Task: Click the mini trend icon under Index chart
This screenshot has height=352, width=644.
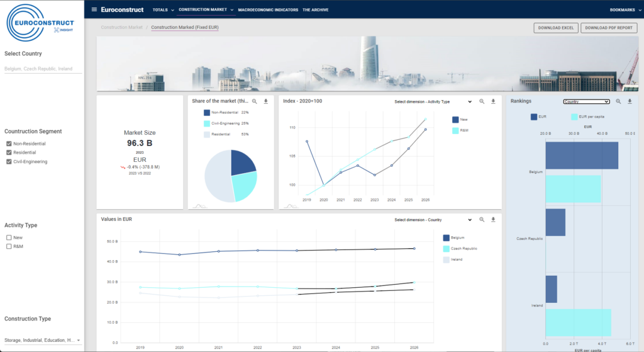Action: (291, 206)
